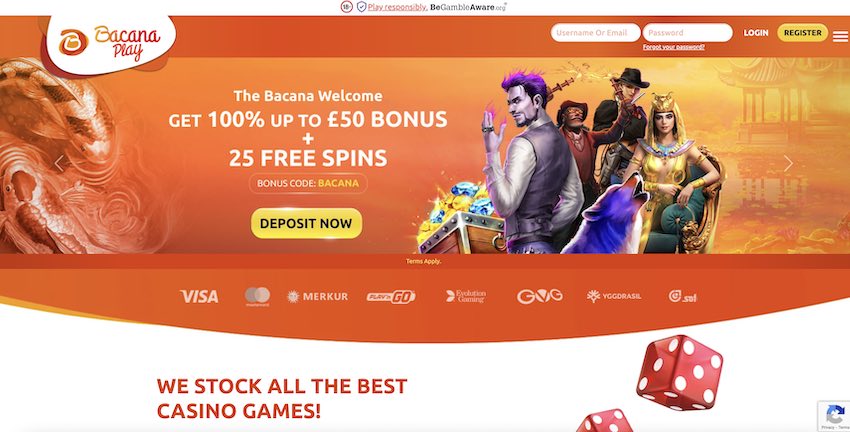
Task: Open the Play'n GO provider logo
Action: pyautogui.click(x=391, y=296)
